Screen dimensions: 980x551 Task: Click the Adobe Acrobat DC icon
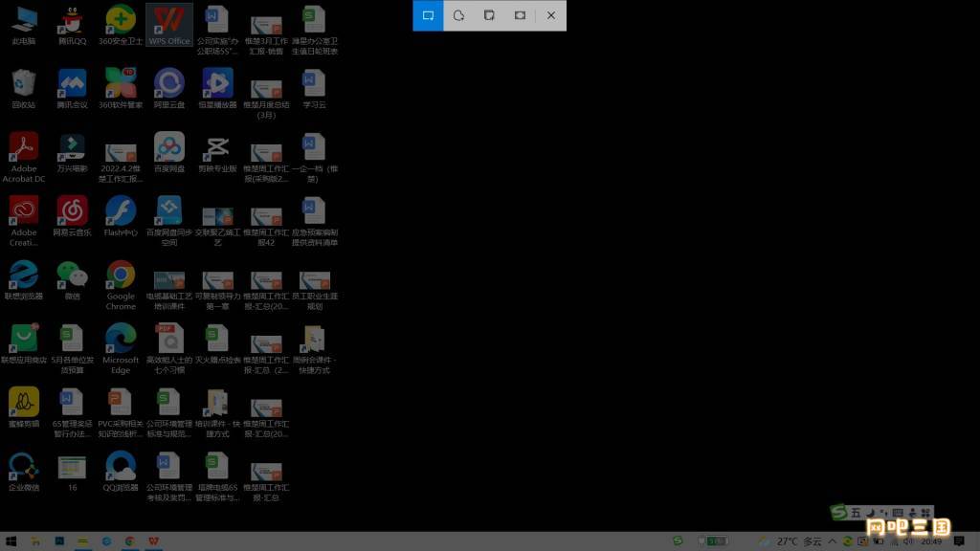coord(24,155)
